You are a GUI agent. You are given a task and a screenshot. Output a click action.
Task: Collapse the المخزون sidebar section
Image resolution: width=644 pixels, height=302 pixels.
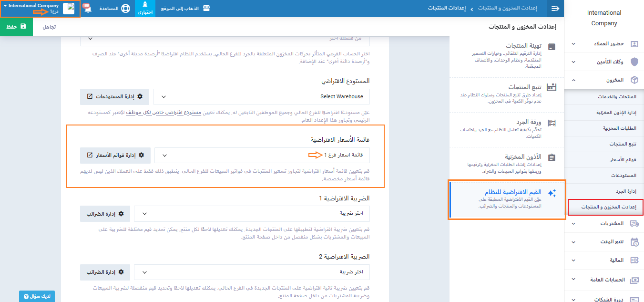coord(573,80)
